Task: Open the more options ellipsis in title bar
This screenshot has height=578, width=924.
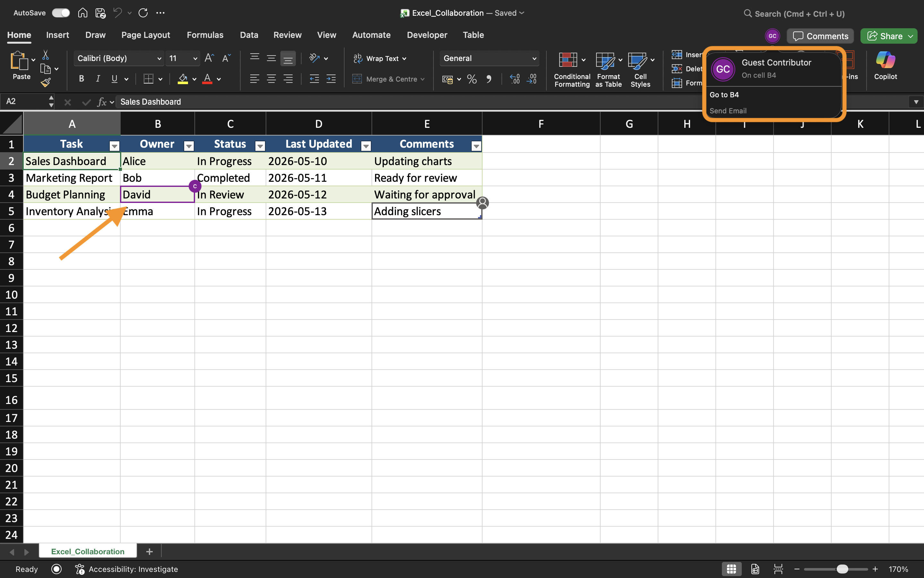Action: [x=160, y=13]
